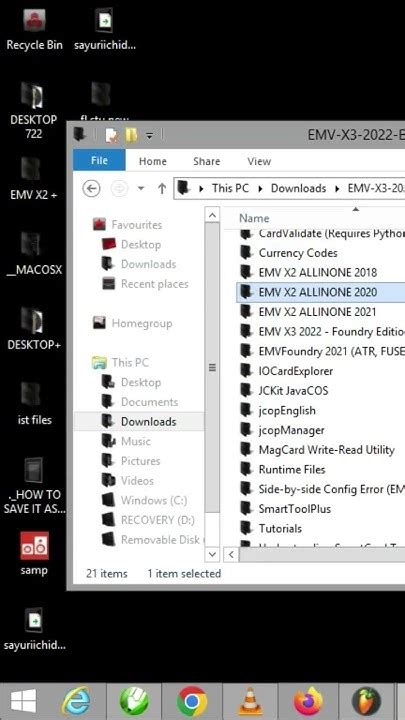Launch CorelDRAW from the taskbar

(134, 702)
